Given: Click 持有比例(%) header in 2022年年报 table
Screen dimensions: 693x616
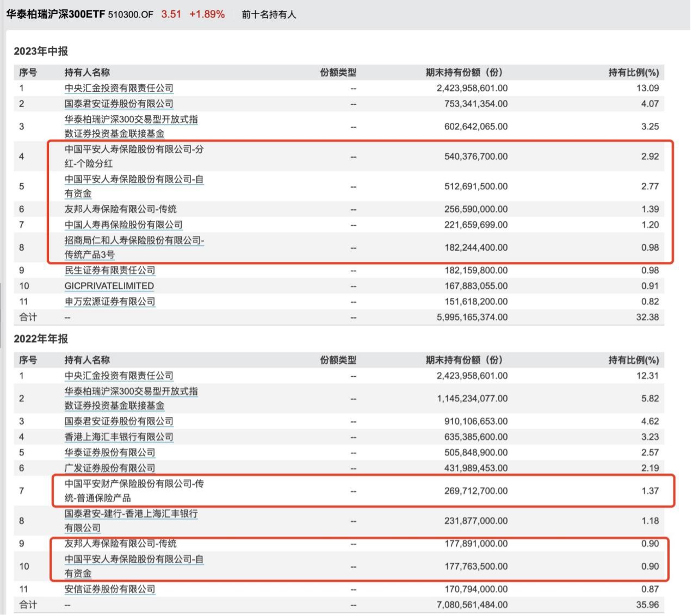Looking at the screenshot, I should pos(633,360).
